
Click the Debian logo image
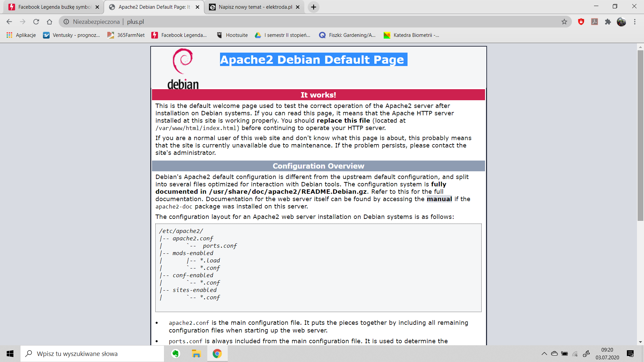183,69
